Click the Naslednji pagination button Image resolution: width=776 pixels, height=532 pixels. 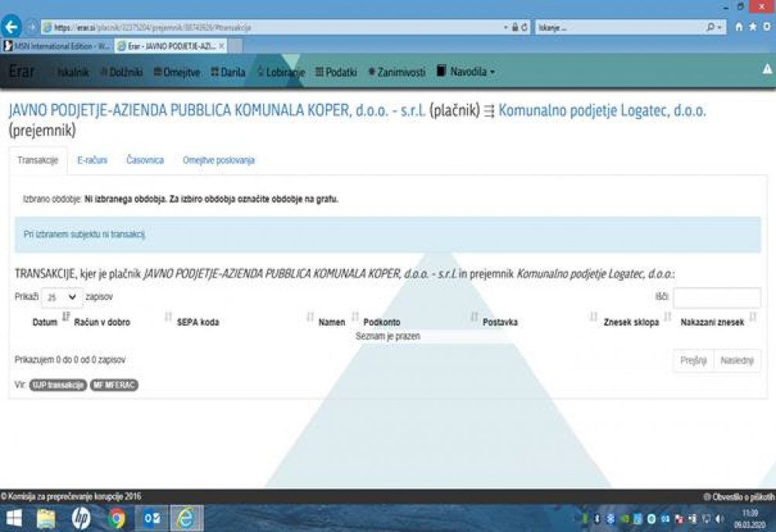click(737, 360)
